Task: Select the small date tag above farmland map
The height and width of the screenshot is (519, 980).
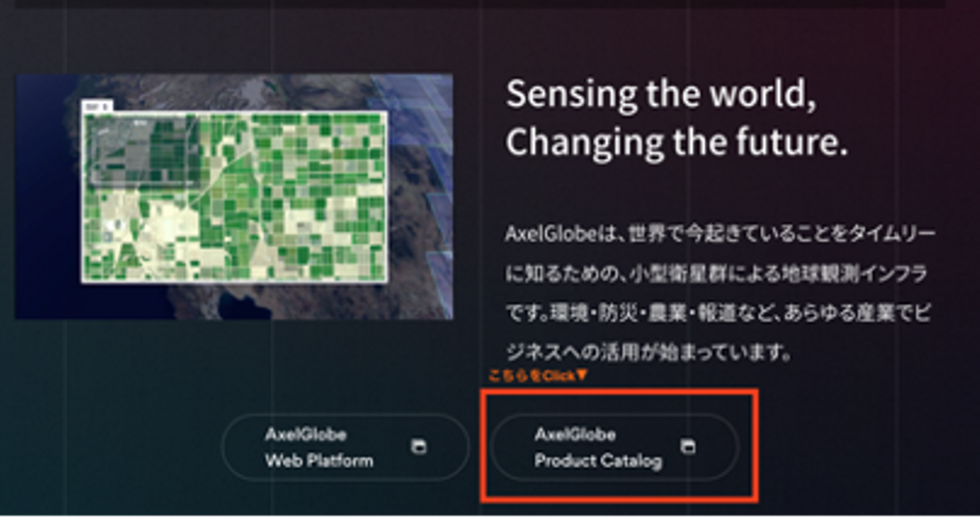Action: pyautogui.click(x=97, y=106)
